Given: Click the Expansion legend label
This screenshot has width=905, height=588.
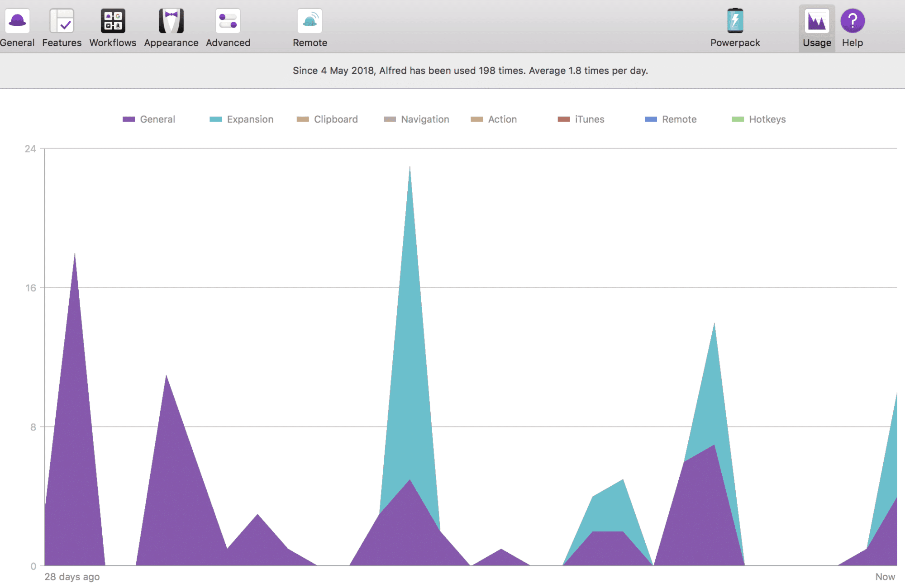Looking at the screenshot, I should click(x=250, y=119).
